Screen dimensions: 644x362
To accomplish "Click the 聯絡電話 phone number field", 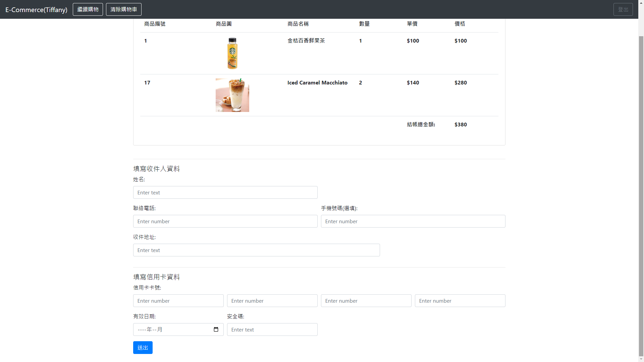I will (225, 221).
